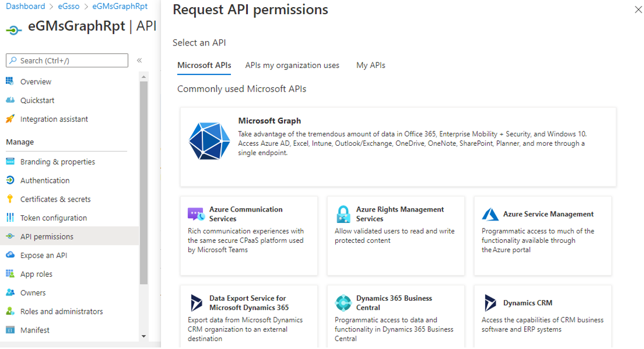Select Dynamics CRM title
This screenshot has height=349, width=644.
pyautogui.click(x=527, y=303)
